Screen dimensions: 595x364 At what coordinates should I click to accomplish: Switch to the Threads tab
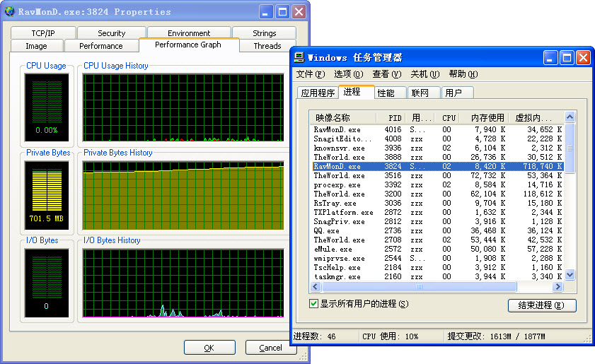267,46
